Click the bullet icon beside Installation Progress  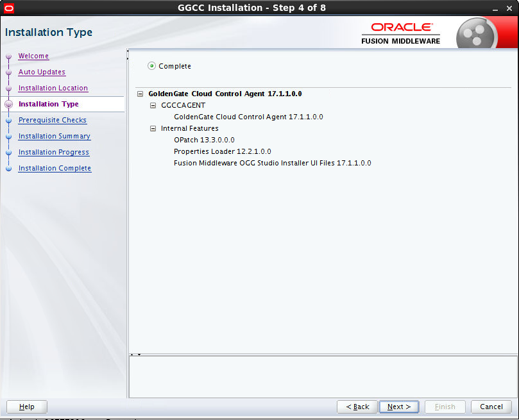point(9,153)
